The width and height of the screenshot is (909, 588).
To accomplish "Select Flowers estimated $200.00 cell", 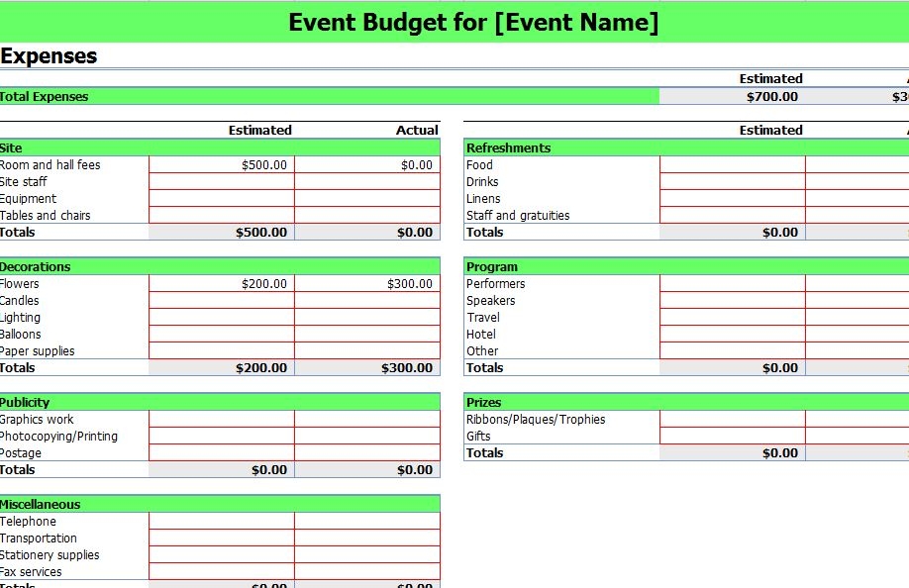I will (222, 283).
